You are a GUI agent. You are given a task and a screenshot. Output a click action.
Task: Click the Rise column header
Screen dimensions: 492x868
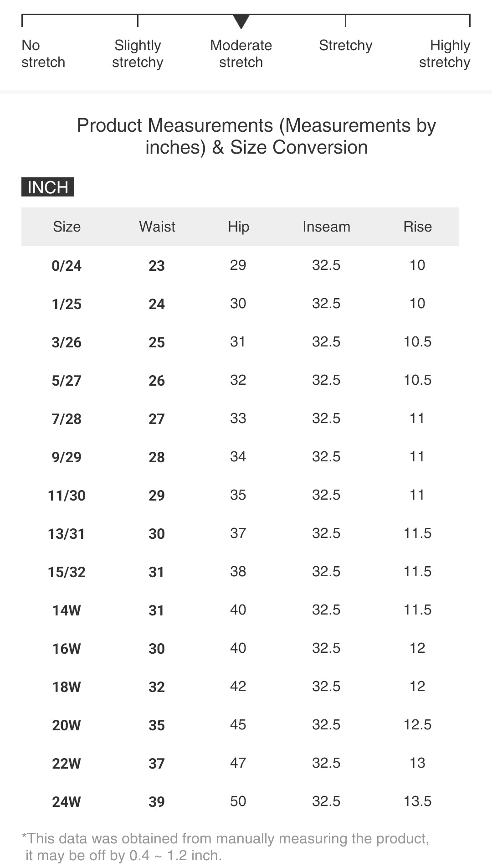coord(417,227)
